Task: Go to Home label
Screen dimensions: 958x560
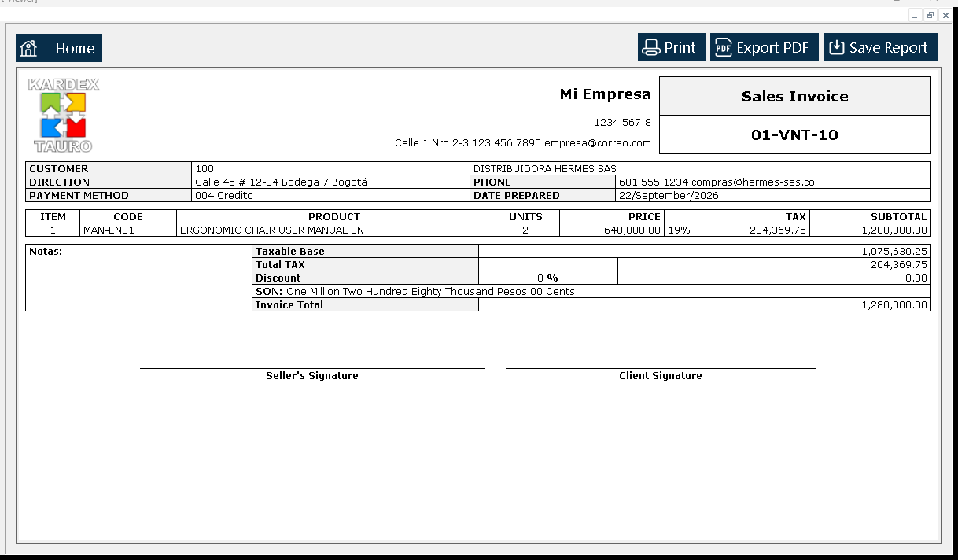Action: tap(75, 49)
